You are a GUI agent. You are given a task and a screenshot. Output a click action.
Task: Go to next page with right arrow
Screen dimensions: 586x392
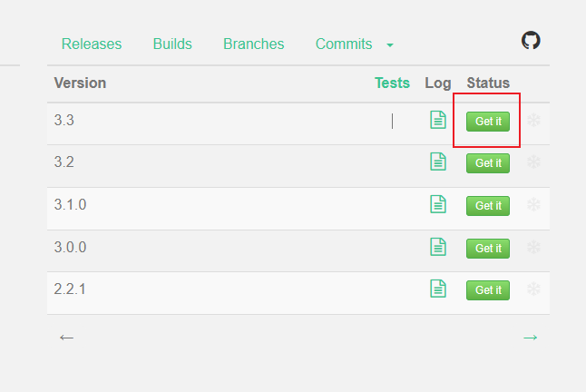pyautogui.click(x=531, y=338)
